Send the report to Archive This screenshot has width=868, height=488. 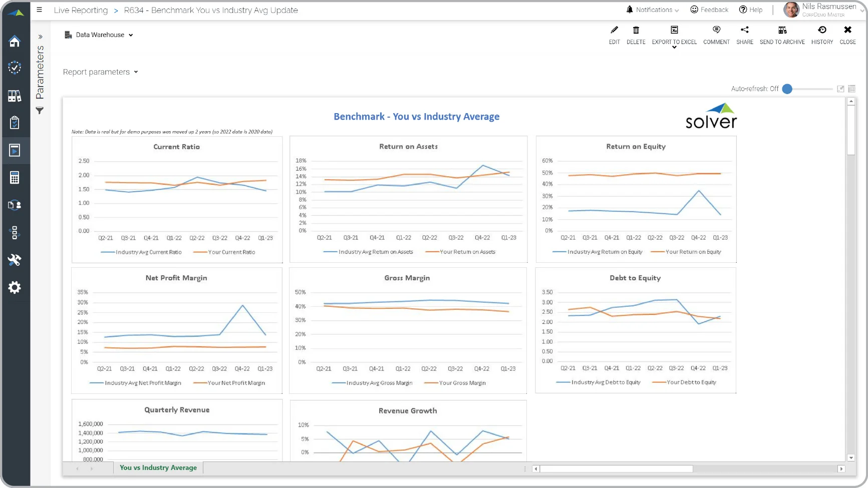782,35
